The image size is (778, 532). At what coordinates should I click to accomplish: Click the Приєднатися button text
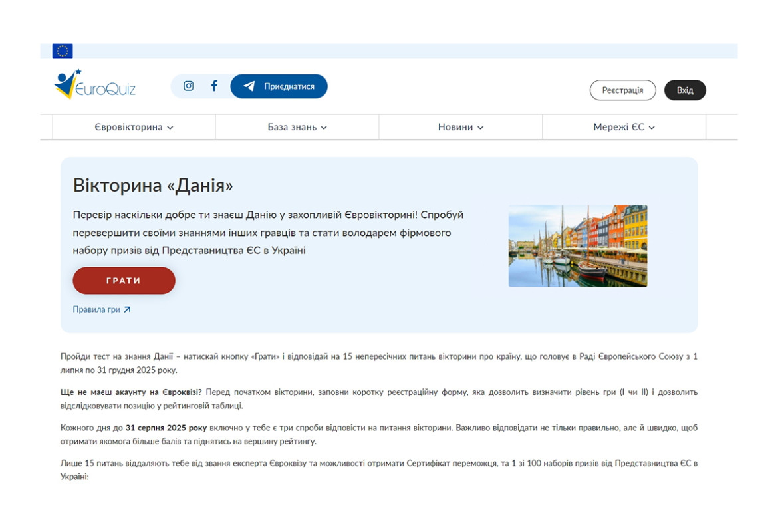pos(289,86)
